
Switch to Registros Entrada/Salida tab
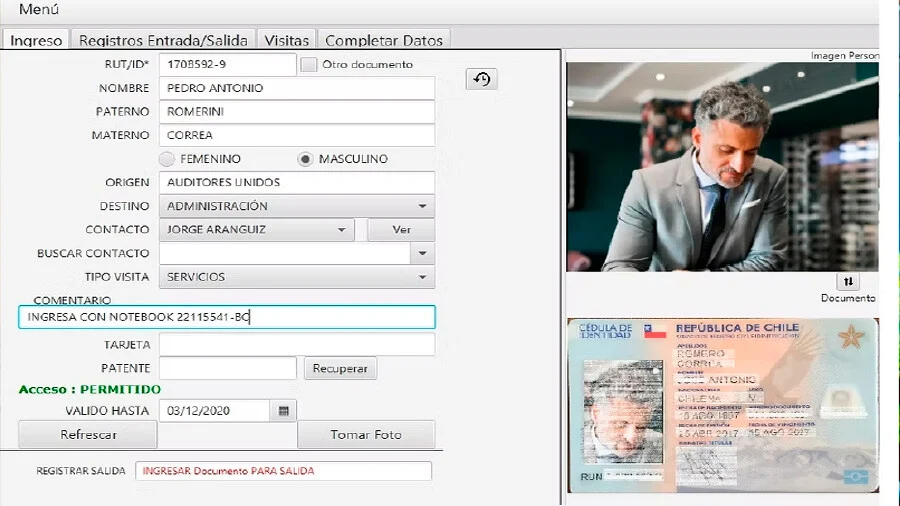(x=163, y=40)
